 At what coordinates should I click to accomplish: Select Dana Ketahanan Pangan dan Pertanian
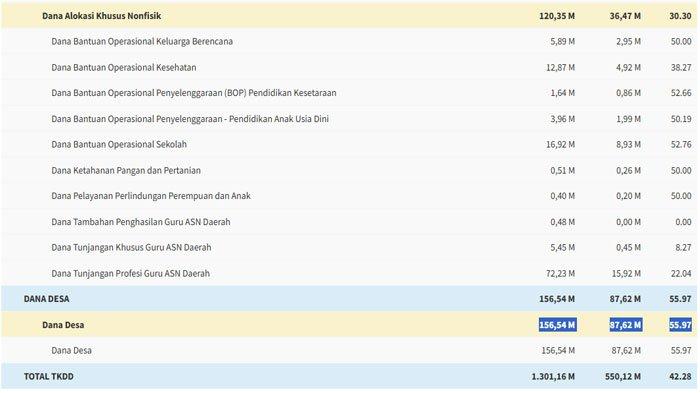coord(126,170)
